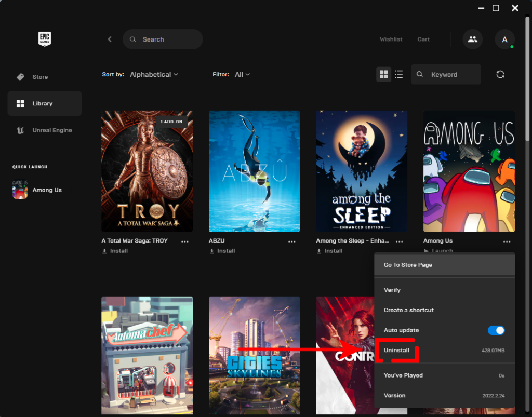
Task: Choose Uninstall from the context menu
Action: [x=445, y=350]
